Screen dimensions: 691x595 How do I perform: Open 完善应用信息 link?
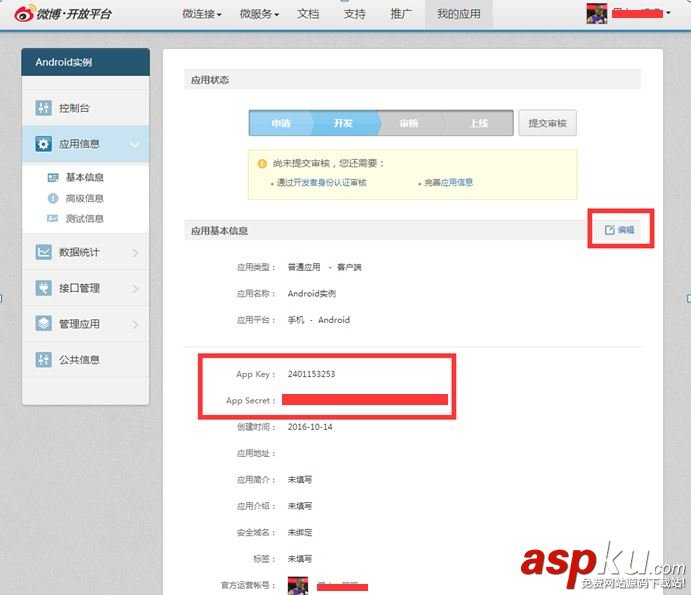pos(448,182)
